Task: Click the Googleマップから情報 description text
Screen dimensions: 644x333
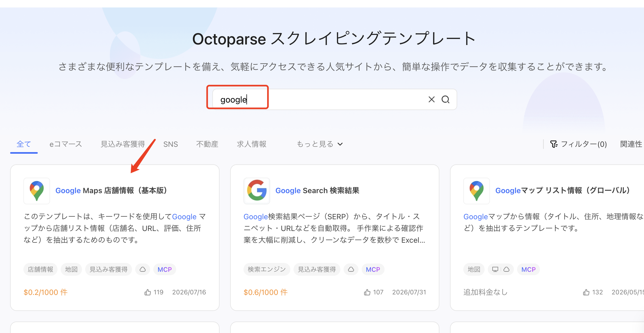Action: pos(554,222)
